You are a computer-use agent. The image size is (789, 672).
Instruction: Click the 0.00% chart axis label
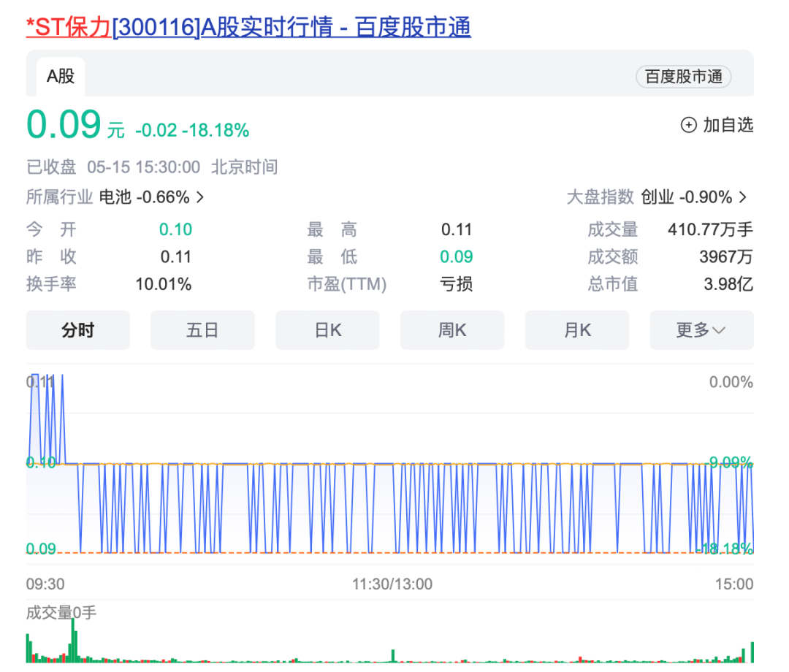[x=731, y=382]
